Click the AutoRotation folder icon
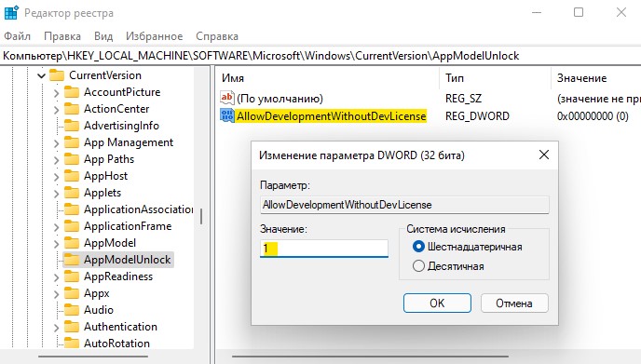 click(x=72, y=344)
